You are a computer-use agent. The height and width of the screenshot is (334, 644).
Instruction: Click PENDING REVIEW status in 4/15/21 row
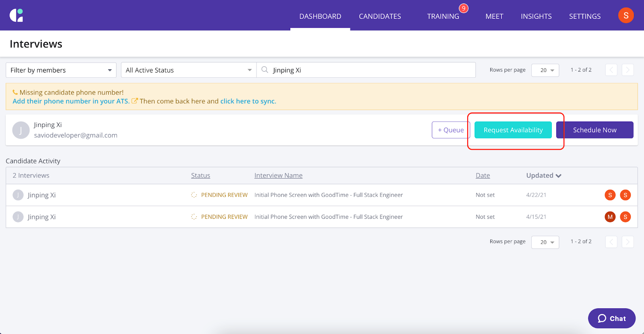click(x=224, y=216)
